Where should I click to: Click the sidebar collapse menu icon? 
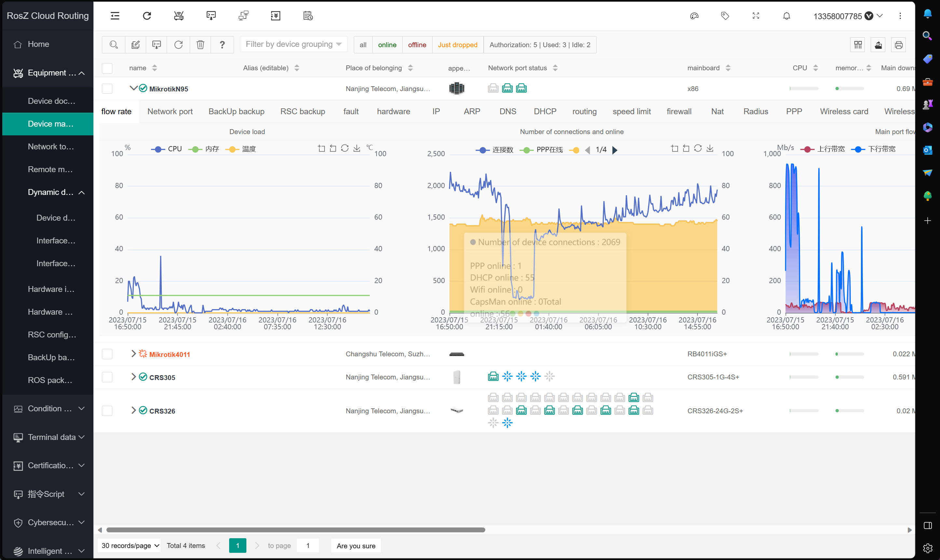(115, 16)
